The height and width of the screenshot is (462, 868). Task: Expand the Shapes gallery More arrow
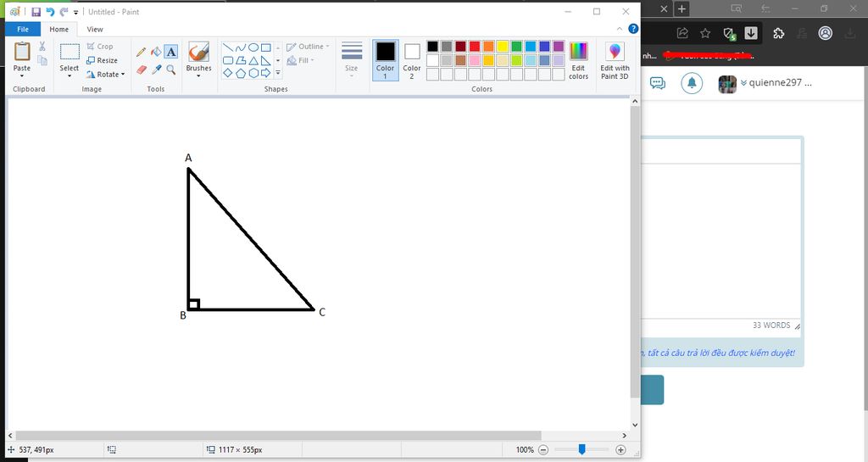click(278, 73)
